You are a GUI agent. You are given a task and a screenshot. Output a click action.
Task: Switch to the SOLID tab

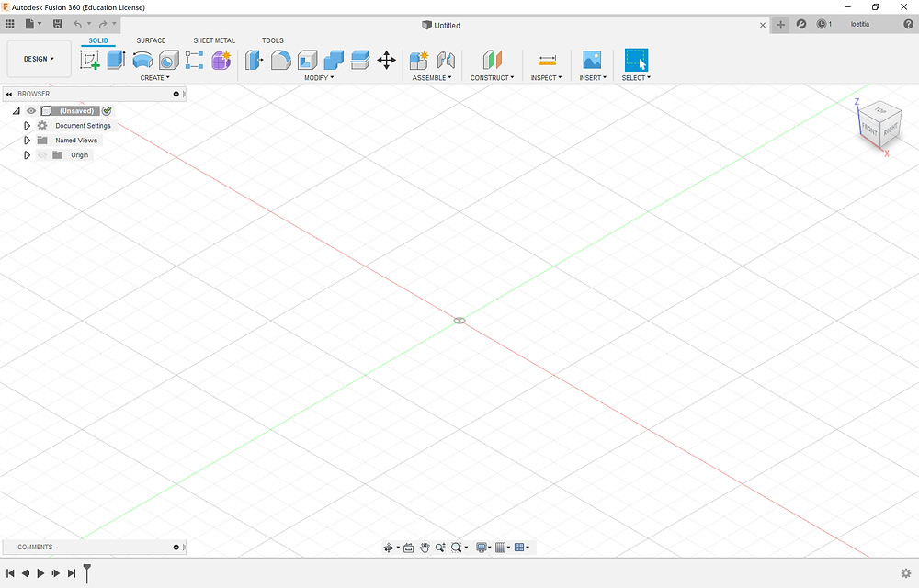pos(98,40)
